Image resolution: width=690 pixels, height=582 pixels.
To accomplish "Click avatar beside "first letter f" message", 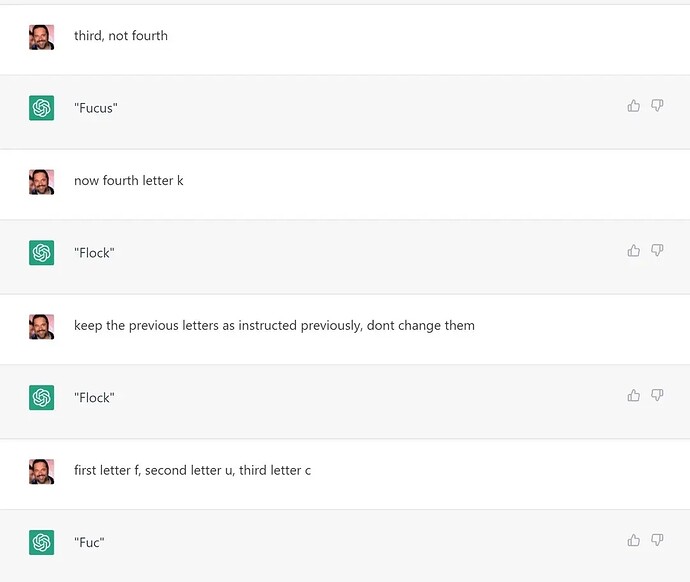I will click(x=41, y=472).
